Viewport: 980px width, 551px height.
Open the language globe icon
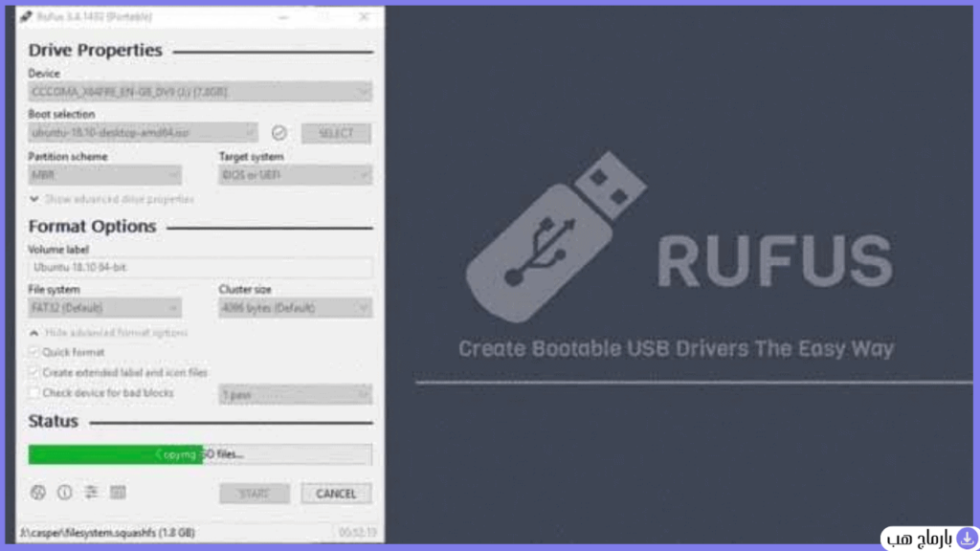pos(38,493)
